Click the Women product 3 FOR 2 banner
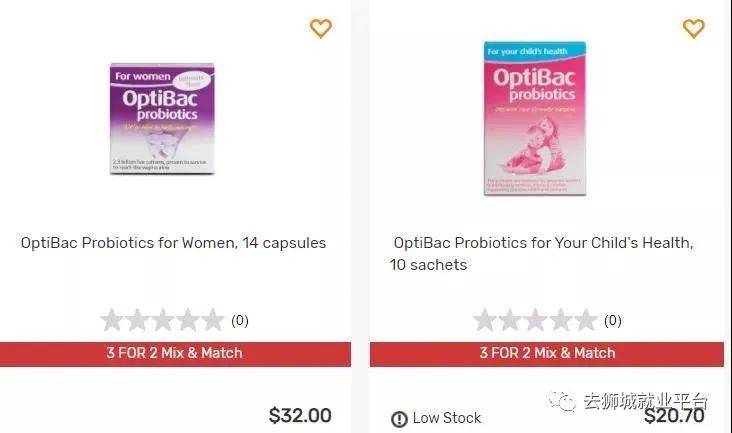The height and width of the screenshot is (433, 732). point(175,353)
